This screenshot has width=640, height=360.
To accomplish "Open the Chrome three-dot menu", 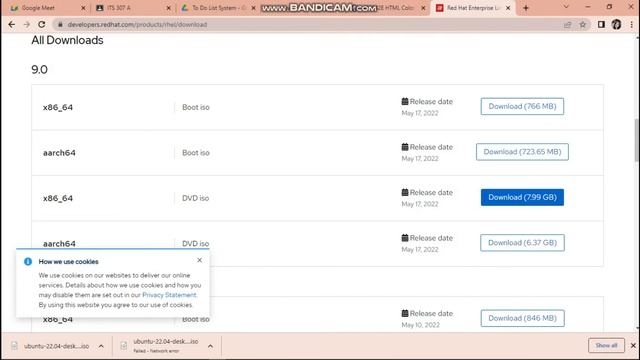I will pyautogui.click(x=631, y=24).
